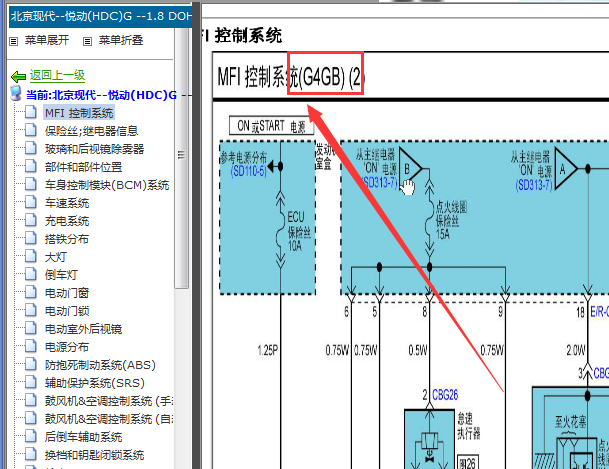Screen dimensions: 609x469
Task: Click the page icon next to 大灯
Action: coord(31,256)
